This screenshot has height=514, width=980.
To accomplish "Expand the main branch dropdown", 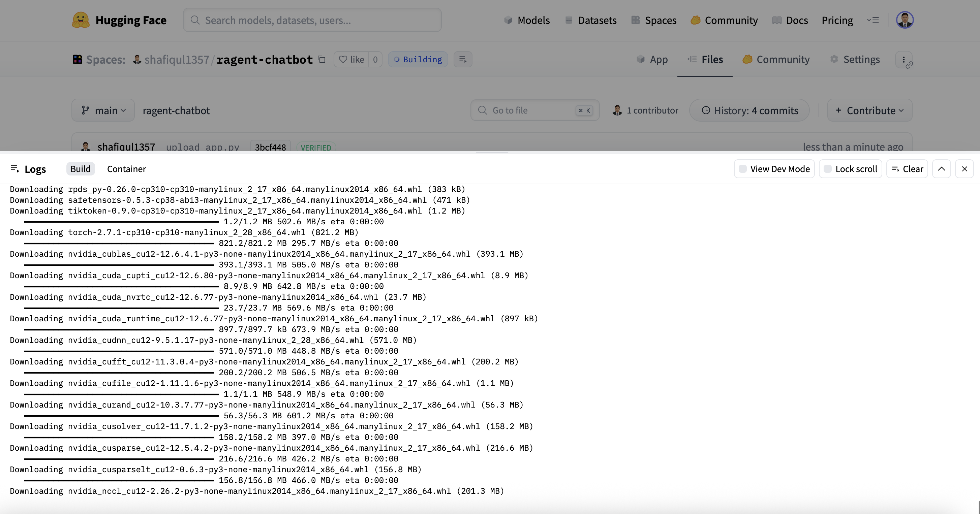I will (x=103, y=110).
